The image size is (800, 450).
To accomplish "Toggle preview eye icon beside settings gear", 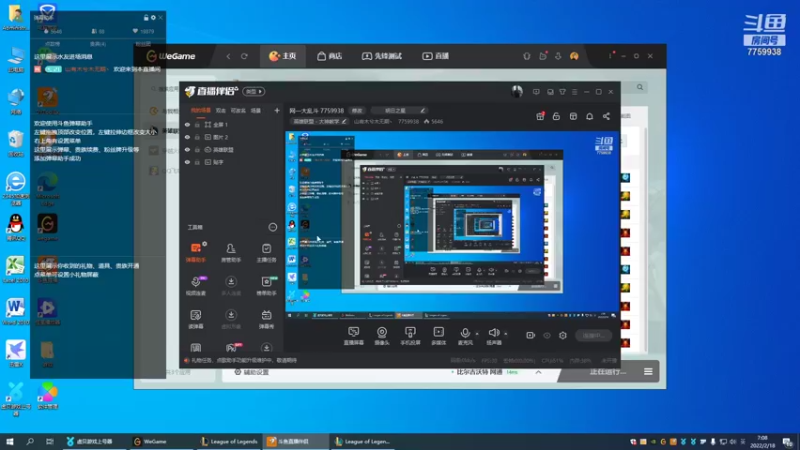I will coord(547,335).
